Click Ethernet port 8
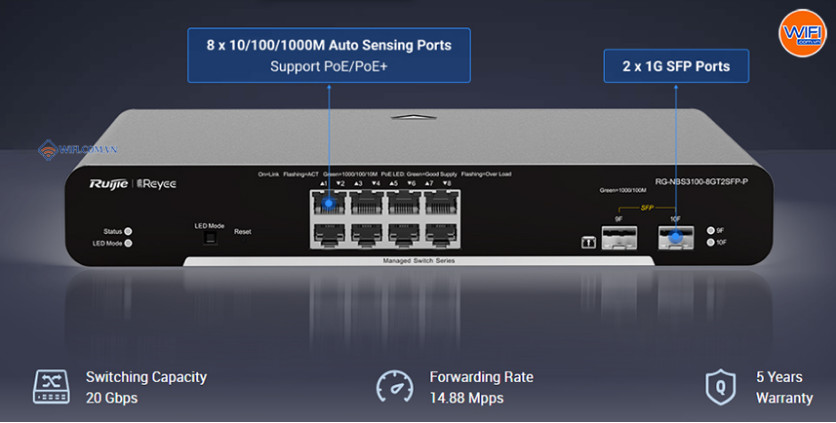Image resolution: width=836 pixels, height=423 pixels. tap(441, 235)
